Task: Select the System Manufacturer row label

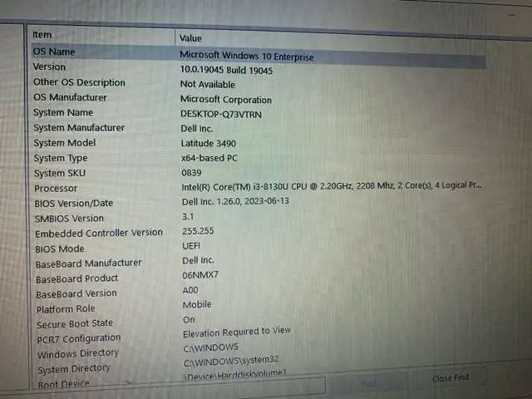Action: 79,128
